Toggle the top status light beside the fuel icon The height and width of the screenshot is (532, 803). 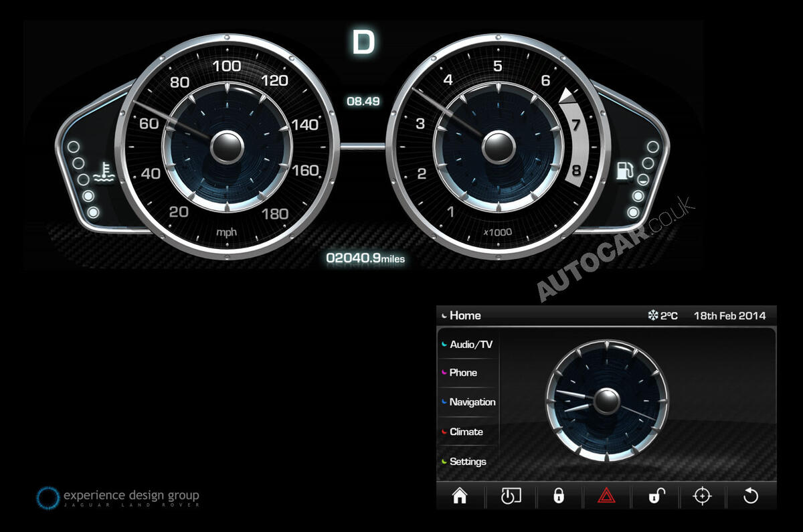[x=653, y=147]
